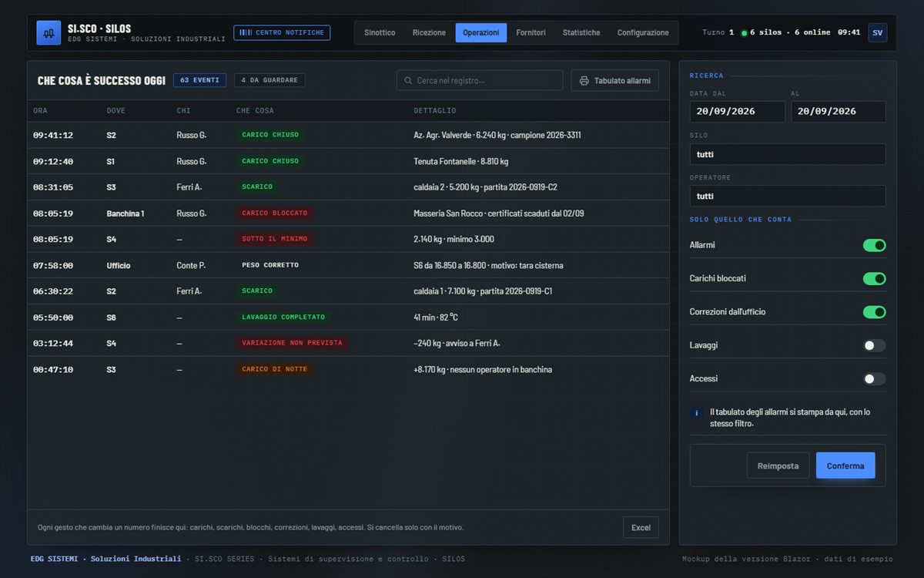Click the Conferma button
This screenshot has width=924, height=578.
click(x=845, y=465)
